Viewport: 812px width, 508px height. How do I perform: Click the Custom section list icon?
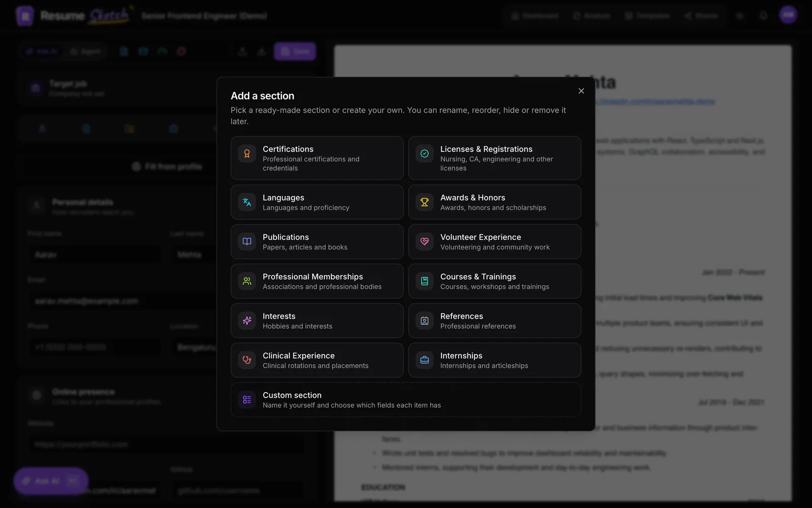pyautogui.click(x=247, y=400)
